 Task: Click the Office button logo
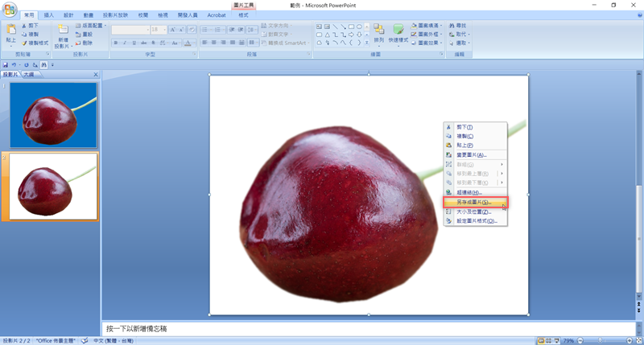coord(10,10)
